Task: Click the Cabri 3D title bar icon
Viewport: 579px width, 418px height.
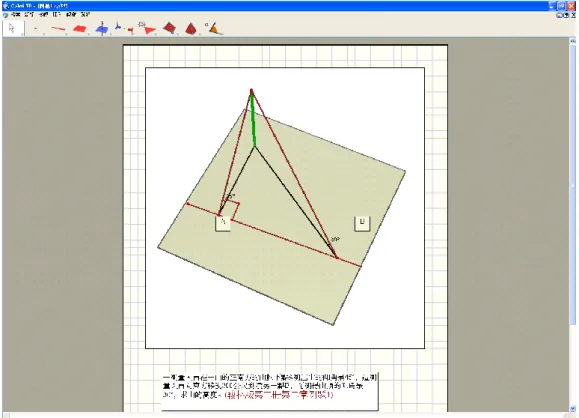Action: click(6, 6)
